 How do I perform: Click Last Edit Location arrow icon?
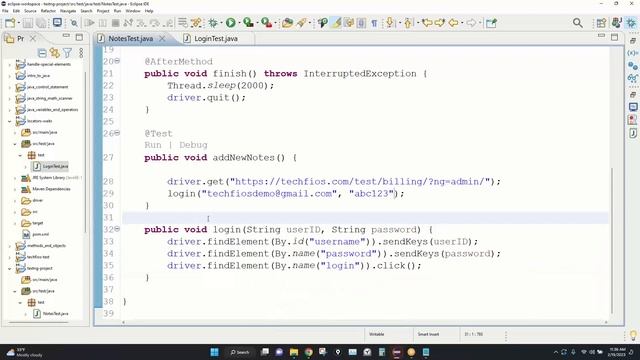pyautogui.click(x=427, y=23)
